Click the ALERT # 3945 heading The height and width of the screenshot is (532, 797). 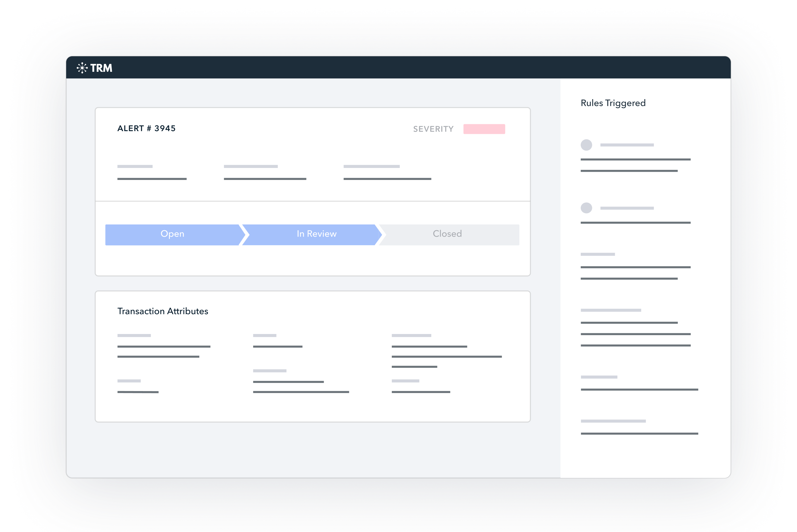point(146,129)
